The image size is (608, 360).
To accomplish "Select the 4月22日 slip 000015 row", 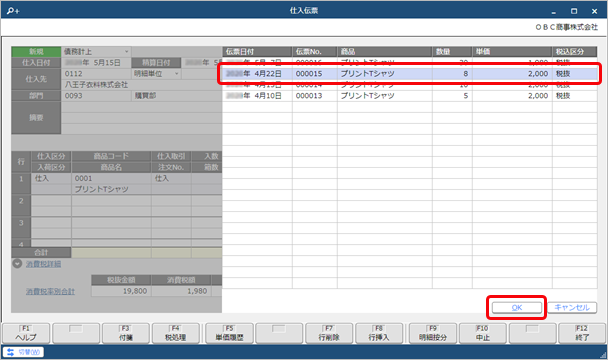I will (x=409, y=74).
